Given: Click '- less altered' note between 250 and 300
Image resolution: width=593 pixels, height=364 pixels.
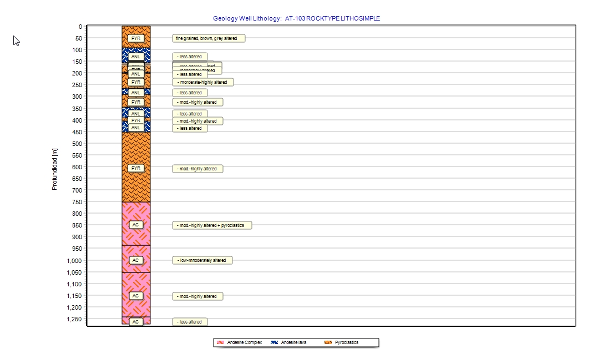Looking at the screenshot, I should [190, 93].
